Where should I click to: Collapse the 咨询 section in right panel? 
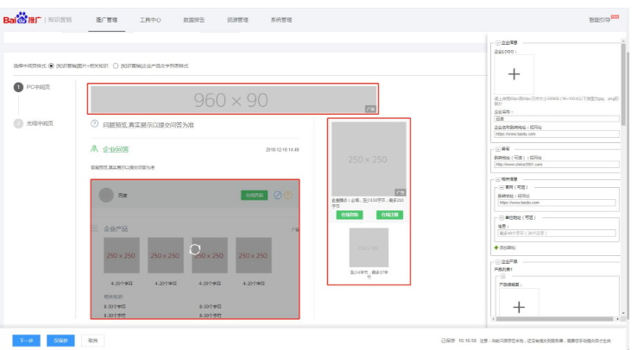495,147
